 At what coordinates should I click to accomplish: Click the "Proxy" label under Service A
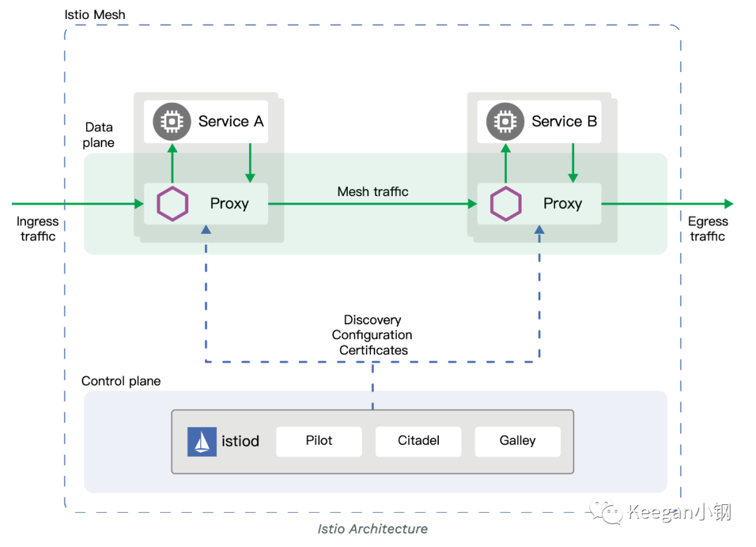point(230,204)
